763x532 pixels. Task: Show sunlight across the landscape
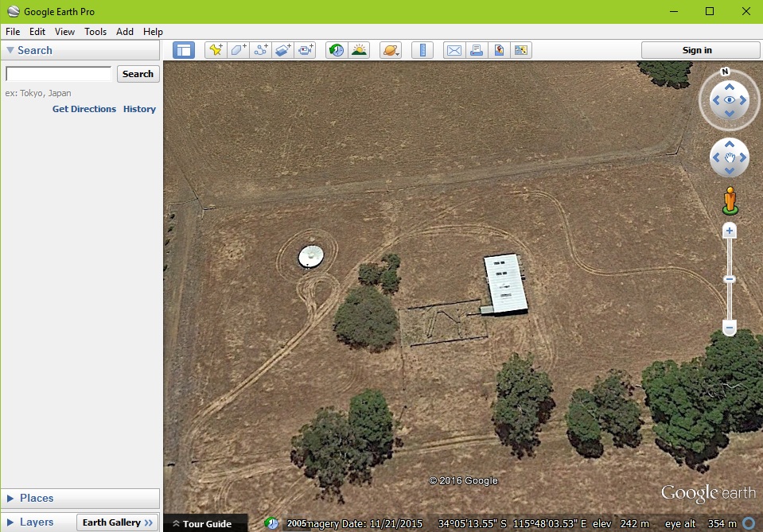pyautogui.click(x=359, y=50)
